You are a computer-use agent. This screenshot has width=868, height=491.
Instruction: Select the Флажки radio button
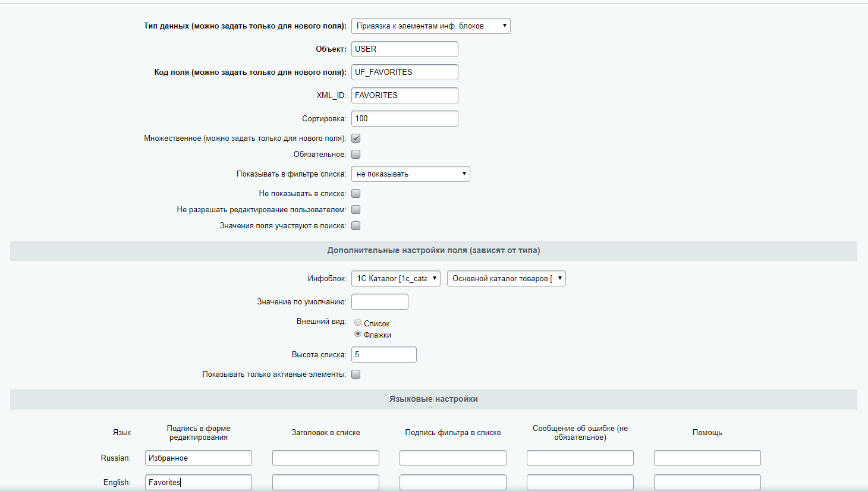[358, 334]
